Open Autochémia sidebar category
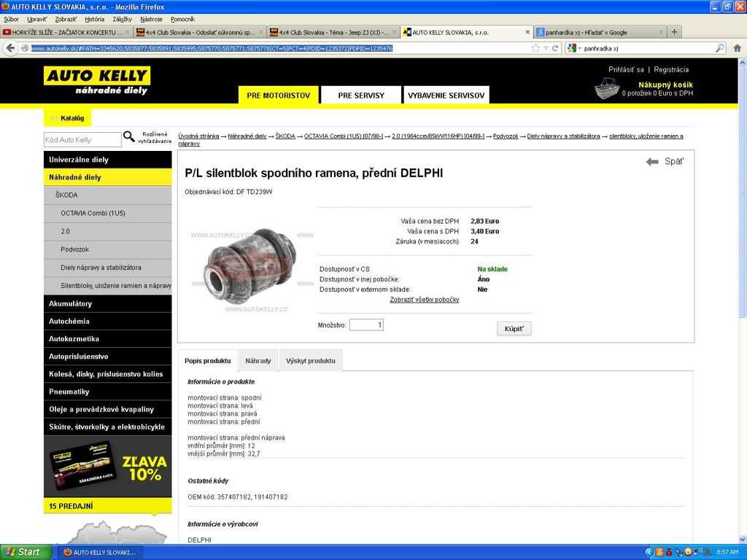Image resolution: width=747 pixels, height=560 pixels. click(x=108, y=321)
